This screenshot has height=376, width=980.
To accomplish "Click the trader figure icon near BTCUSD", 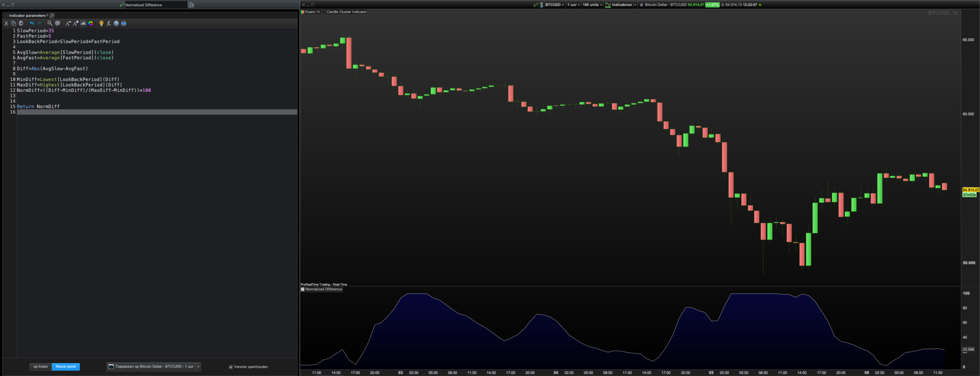I will pos(542,5).
